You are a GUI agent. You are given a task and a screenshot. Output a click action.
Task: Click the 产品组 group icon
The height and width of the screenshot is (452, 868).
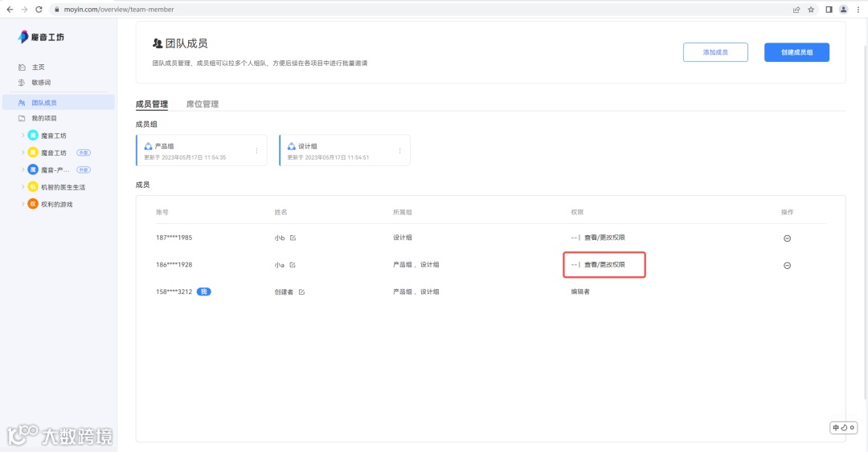tap(148, 146)
